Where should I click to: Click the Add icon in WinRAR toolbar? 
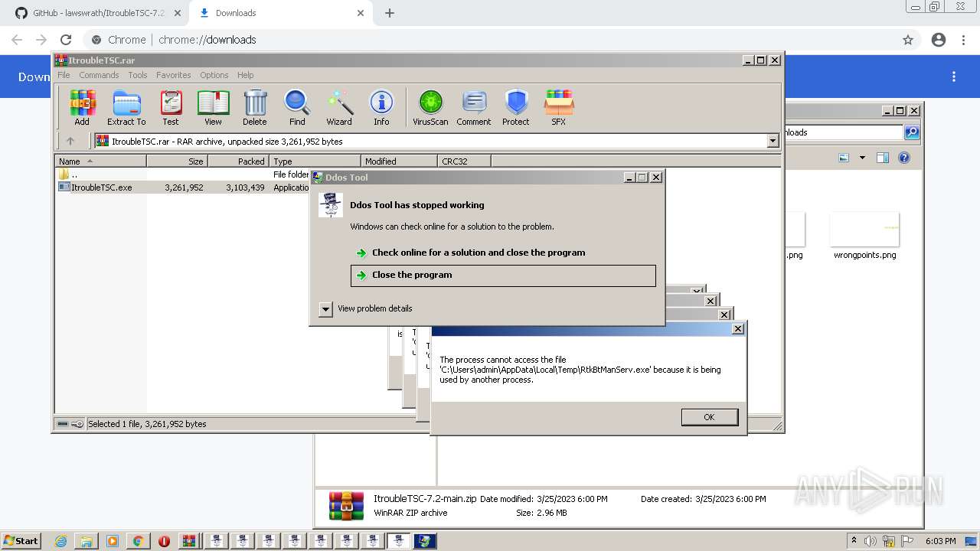pyautogui.click(x=82, y=107)
